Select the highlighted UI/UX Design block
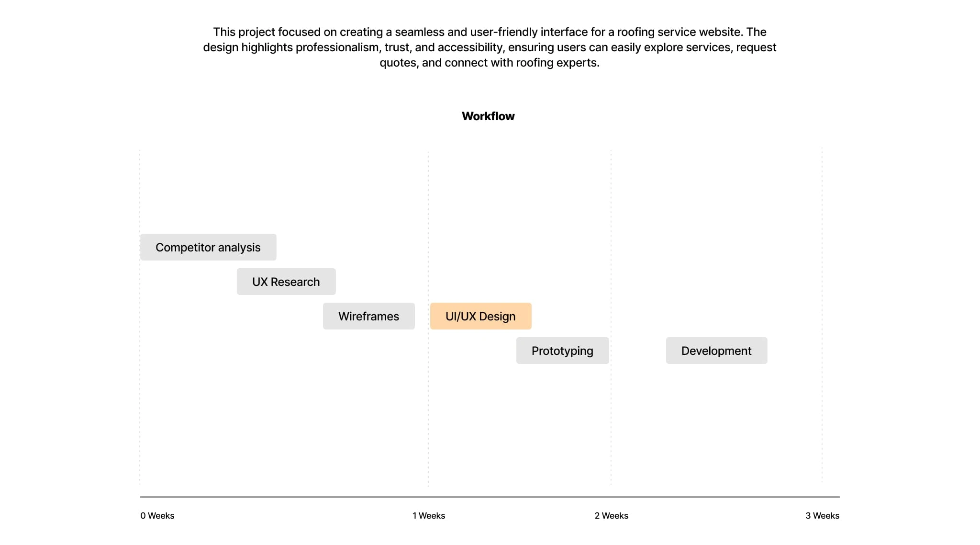 pos(480,316)
